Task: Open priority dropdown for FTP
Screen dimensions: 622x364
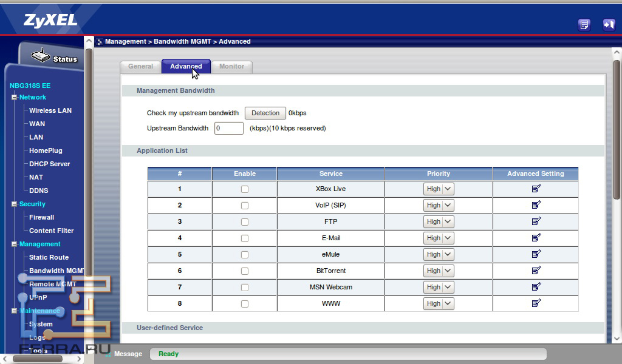Action: 439,221
